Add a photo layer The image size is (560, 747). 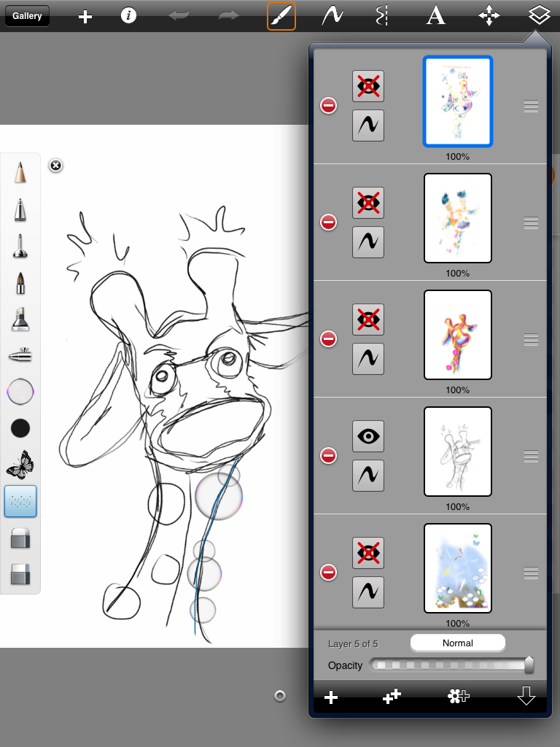pos(459,697)
